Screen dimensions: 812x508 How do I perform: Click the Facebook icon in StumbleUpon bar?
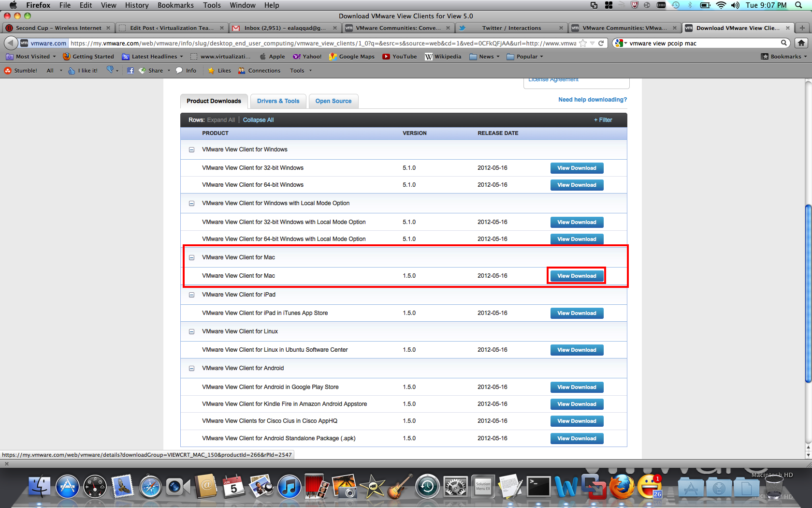(130, 71)
